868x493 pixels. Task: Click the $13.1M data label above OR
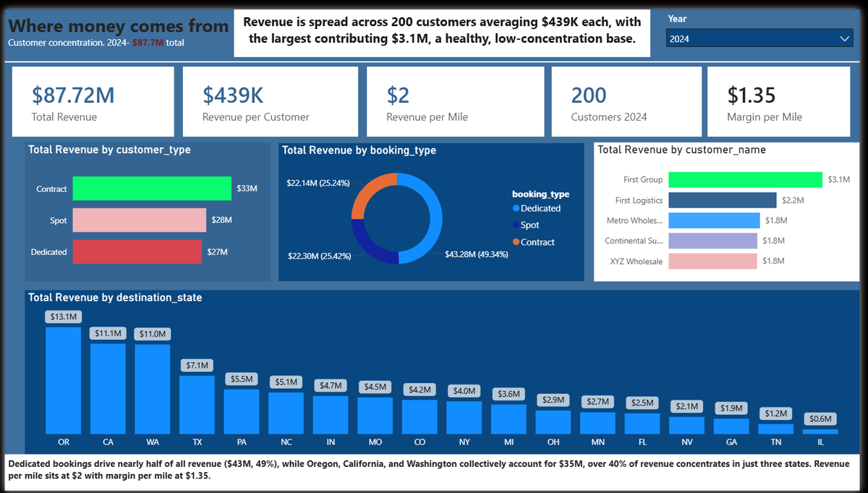(x=63, y=316)
